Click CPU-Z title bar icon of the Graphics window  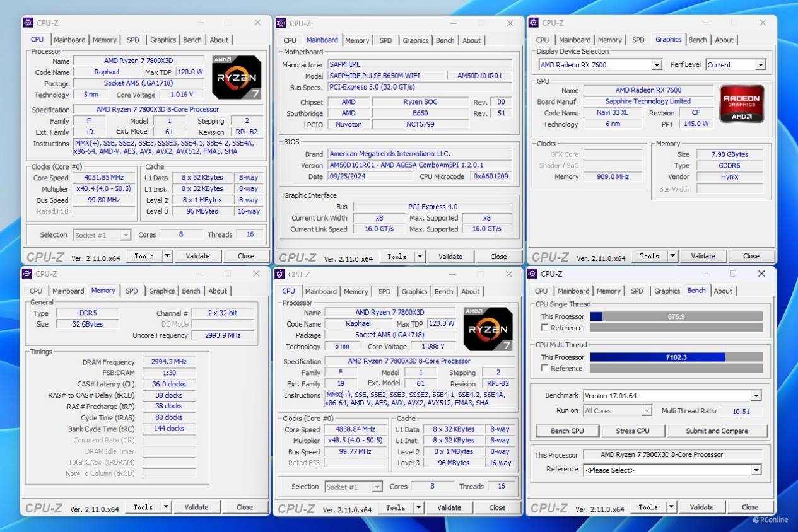click(x=534, y=23)
